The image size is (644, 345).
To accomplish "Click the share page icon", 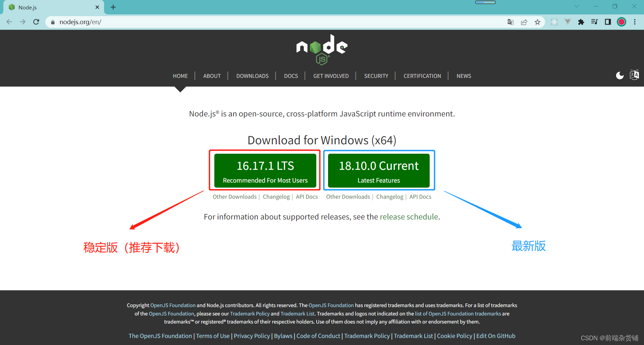I will (x=524, y=22).
